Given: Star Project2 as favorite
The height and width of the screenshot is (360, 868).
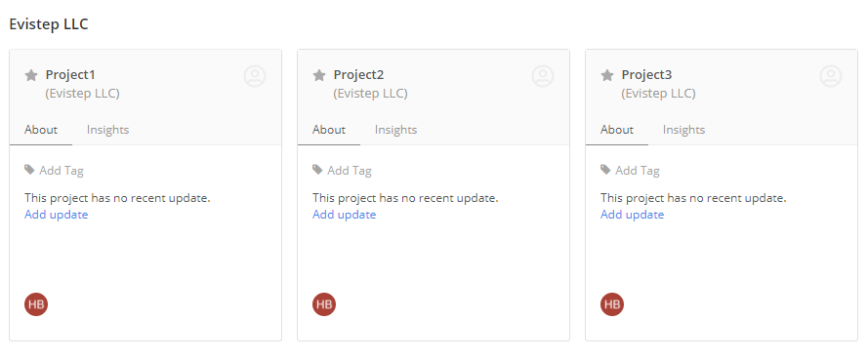Looking at the screenshot, I should pos(319,75).
